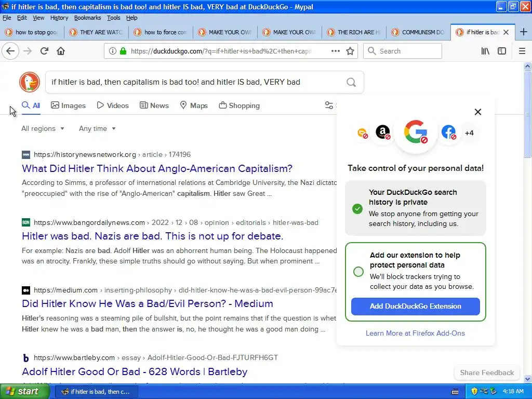Open Learn More at Firefox Add-Ons link

pos(415,333)
